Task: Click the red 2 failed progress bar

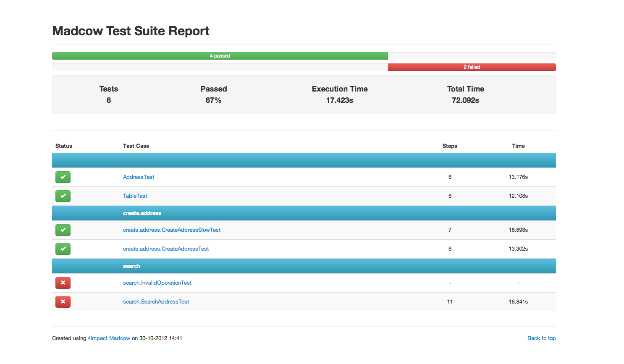Action: (x=472, y=67)
